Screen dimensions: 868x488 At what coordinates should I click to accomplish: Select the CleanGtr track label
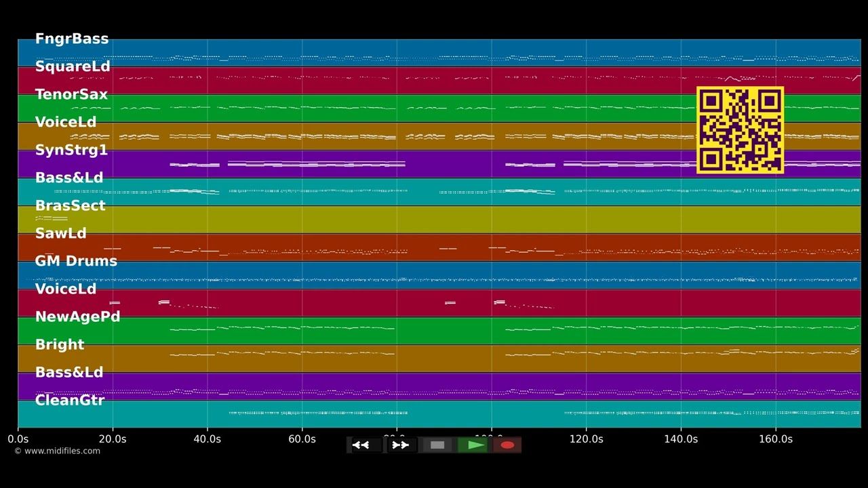point(70,400)
